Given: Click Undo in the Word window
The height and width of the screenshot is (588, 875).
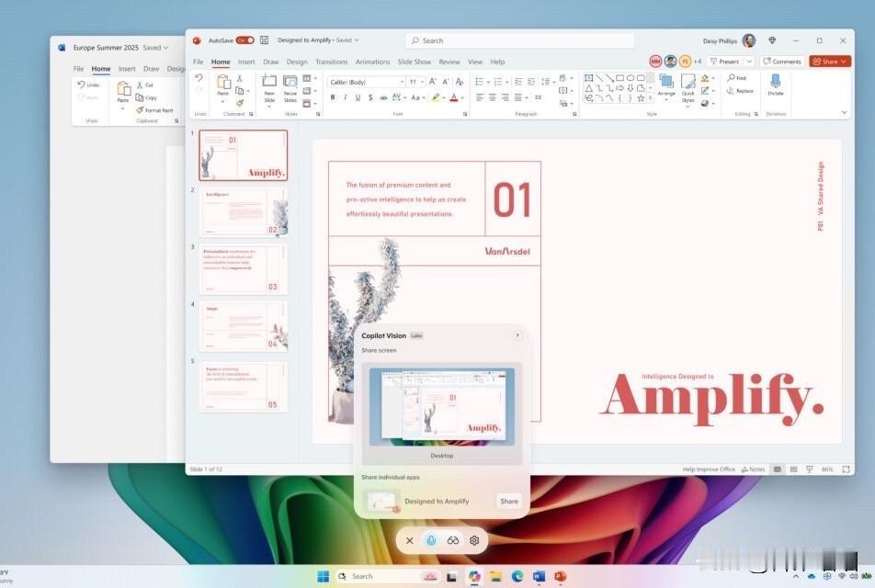Looking at the screenshot, I should 88,85.
